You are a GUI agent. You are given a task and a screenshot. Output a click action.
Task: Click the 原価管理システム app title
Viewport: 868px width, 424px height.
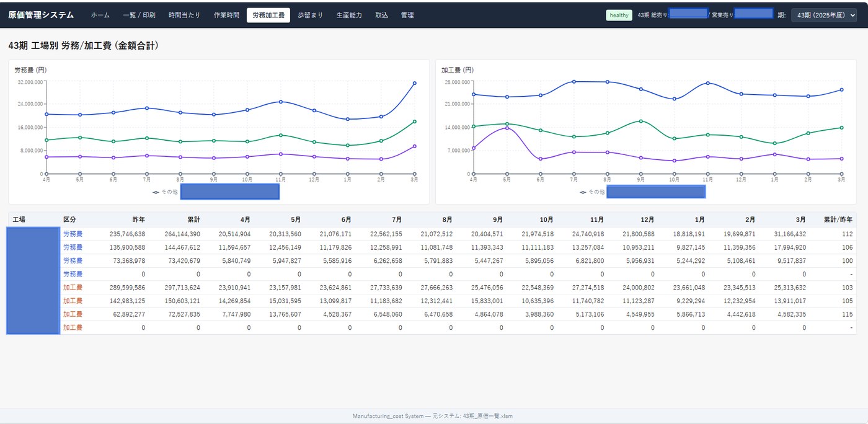(41, 15)
